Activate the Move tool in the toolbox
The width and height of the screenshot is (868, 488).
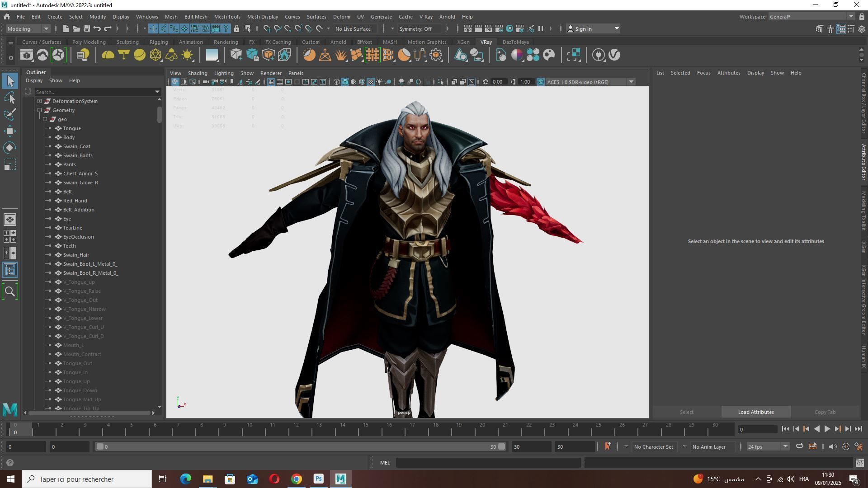coord(10,131)
